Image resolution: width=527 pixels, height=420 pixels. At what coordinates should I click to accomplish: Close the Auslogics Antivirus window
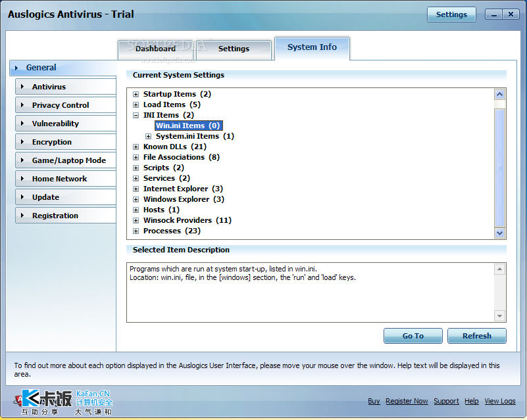511,14
